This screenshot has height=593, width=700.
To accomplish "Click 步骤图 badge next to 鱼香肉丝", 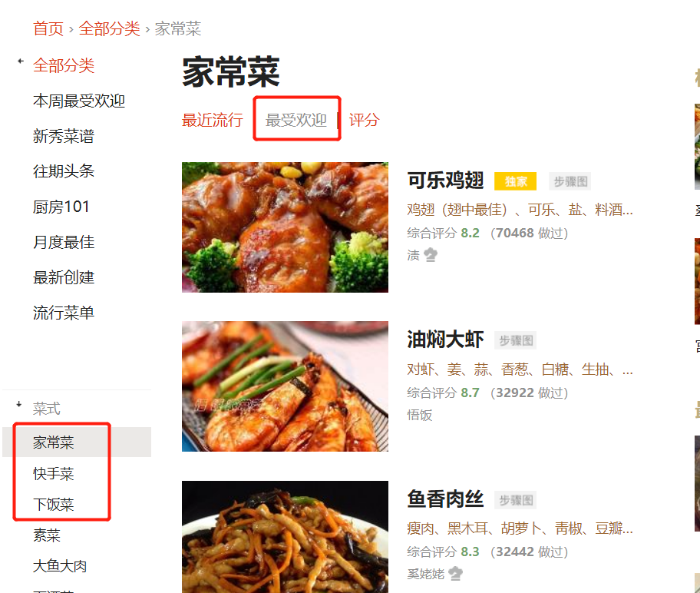I will coord(515,500).
